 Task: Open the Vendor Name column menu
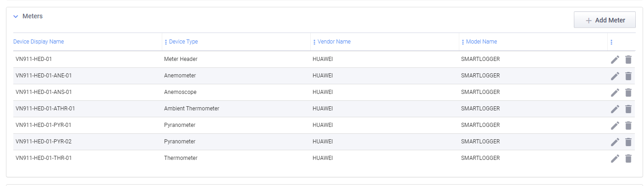[x=314, y=42]
